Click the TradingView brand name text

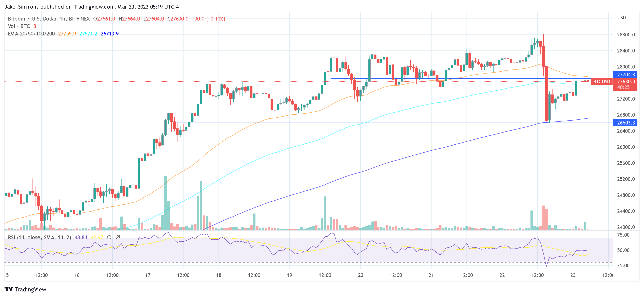(x=30, y=289)
